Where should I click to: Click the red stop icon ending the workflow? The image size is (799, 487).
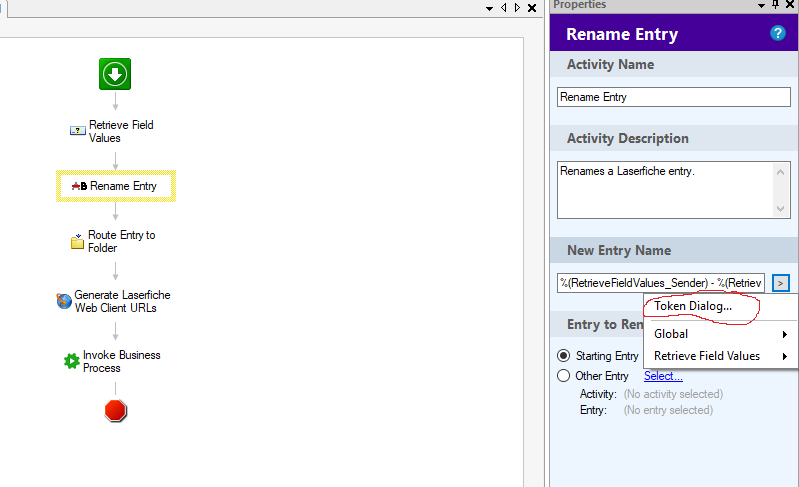point(115,411)
